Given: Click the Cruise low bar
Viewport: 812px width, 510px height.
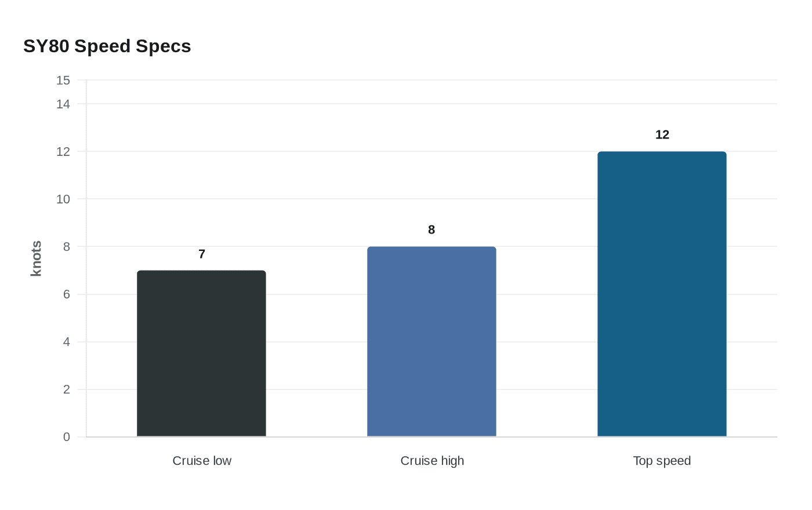Looking at the screenshot, I should (201, 354).
